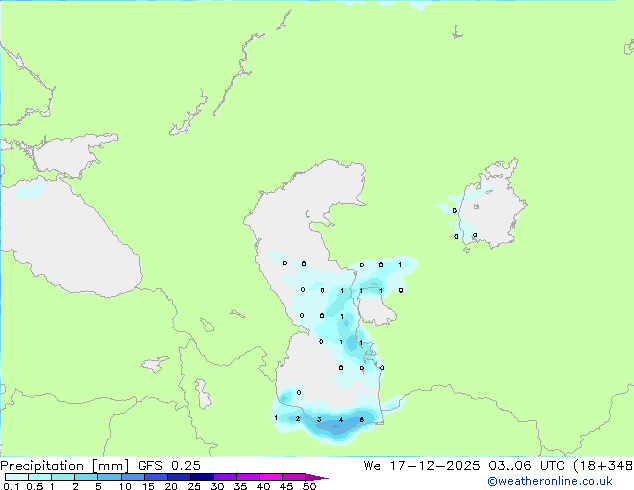Image resolution: width=634 pixels, height=490 pixels.
Task: Pick the 5–10 mm legend color swatch
Action: click(x=109, y=477)
